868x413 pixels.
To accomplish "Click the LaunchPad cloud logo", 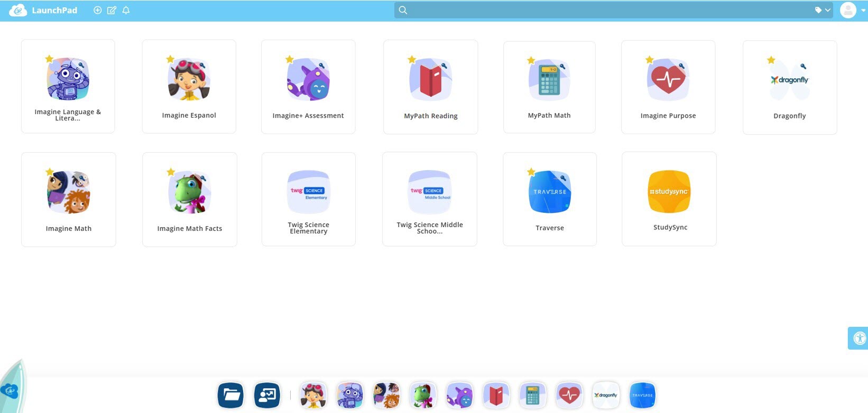I will pyautogui.click(x=18, y=11).
